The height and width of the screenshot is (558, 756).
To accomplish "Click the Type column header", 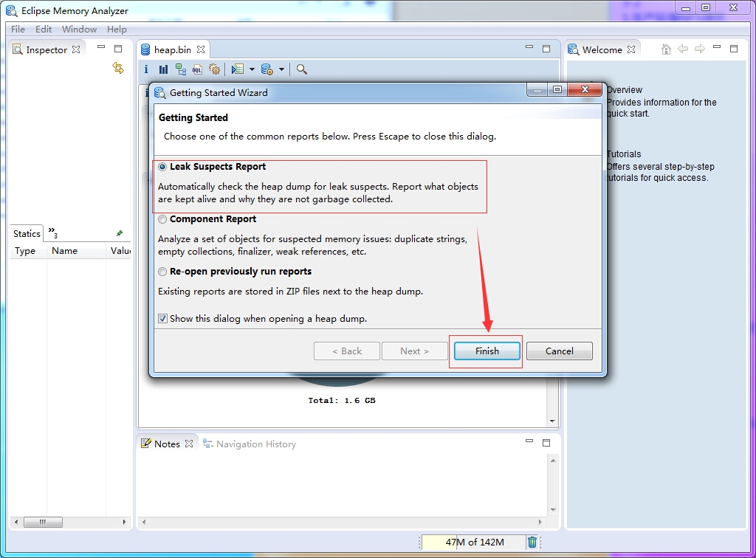I will pyautogui.click(x=29, y=251).
